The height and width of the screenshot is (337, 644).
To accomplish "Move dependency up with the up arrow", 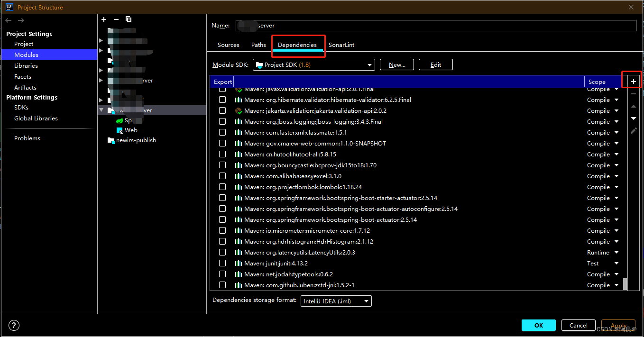I will 634,106.
